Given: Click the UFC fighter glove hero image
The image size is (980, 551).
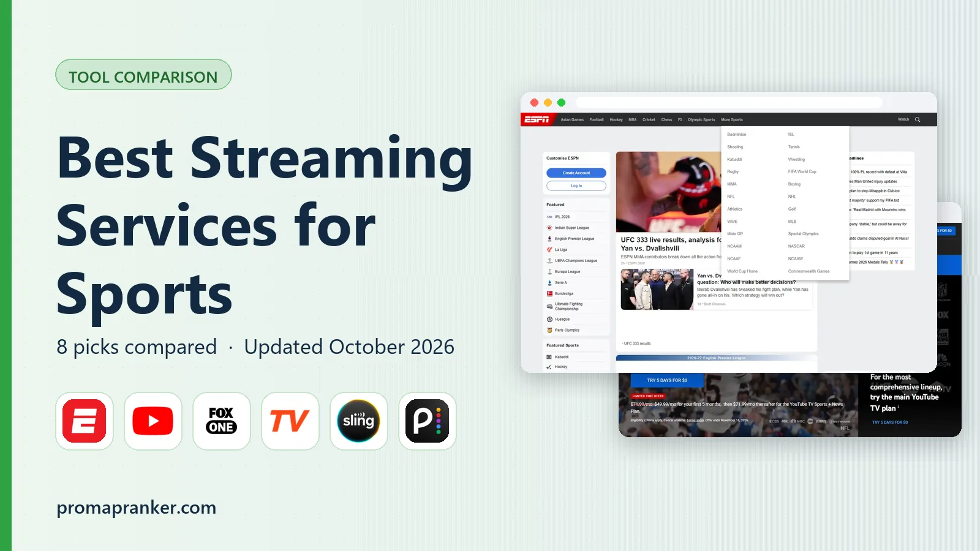Looking at the screenshot, I should [669, 192].
